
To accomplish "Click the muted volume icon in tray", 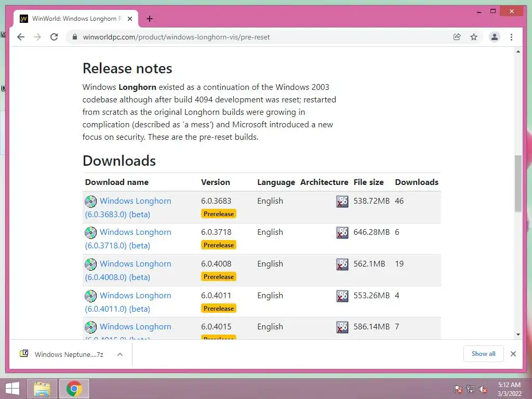I will pos(483,389).
